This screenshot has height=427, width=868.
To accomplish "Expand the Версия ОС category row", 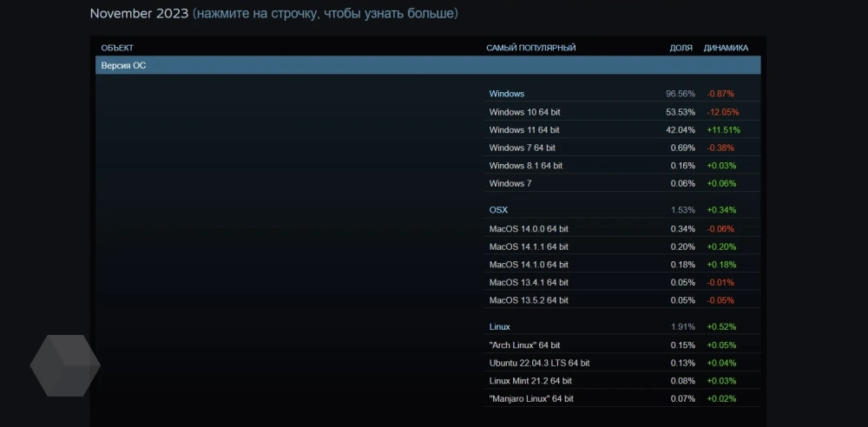I will [x=427, y=65].
